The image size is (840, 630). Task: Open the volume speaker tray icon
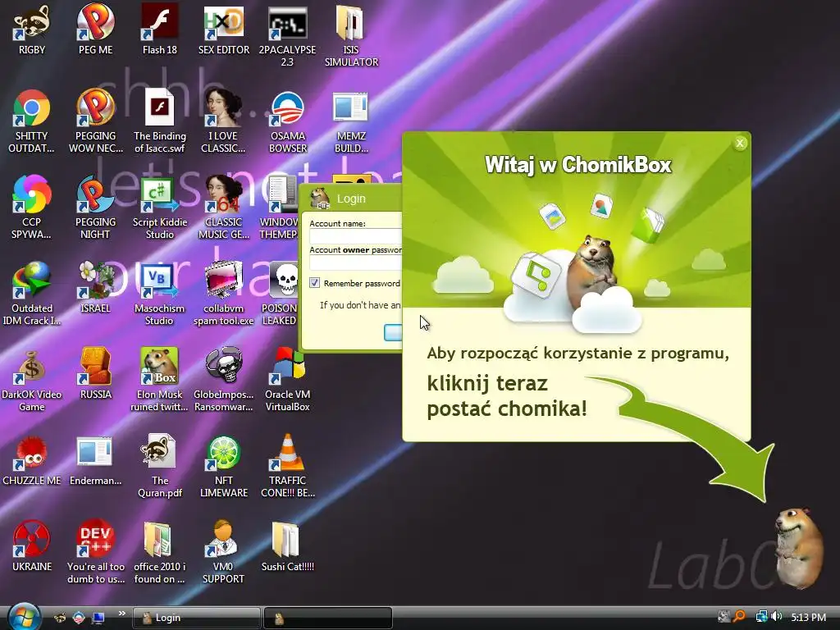776,617
